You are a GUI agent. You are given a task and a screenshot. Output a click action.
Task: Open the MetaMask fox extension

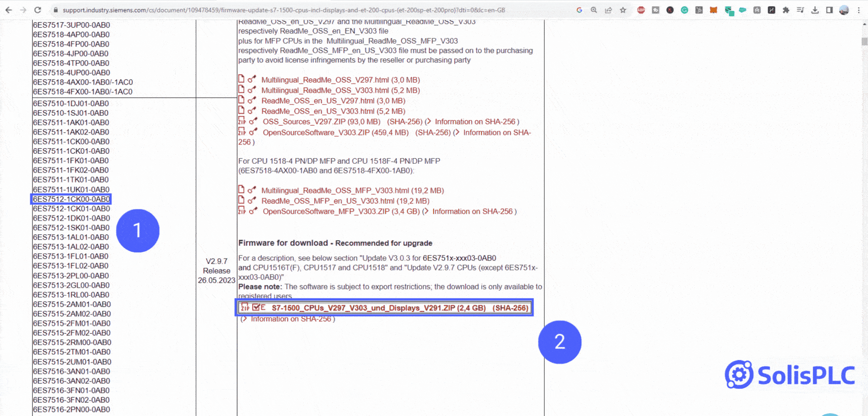[713, 10]
